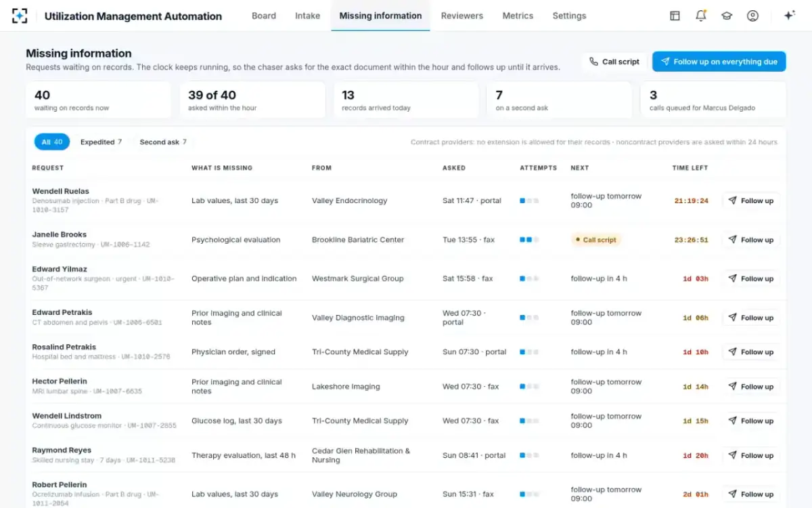Click the NEXT column header
This screenshot has width=812, height=508.
tap(580, 168)
